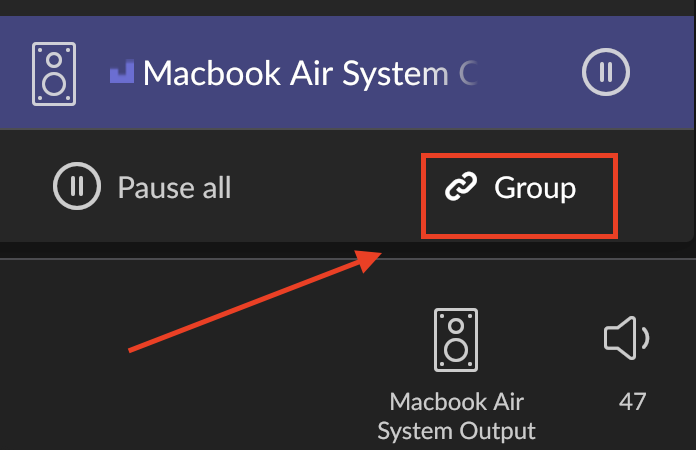
Task: Open volume control via loudspeaker icon
Action: [626, 338]
